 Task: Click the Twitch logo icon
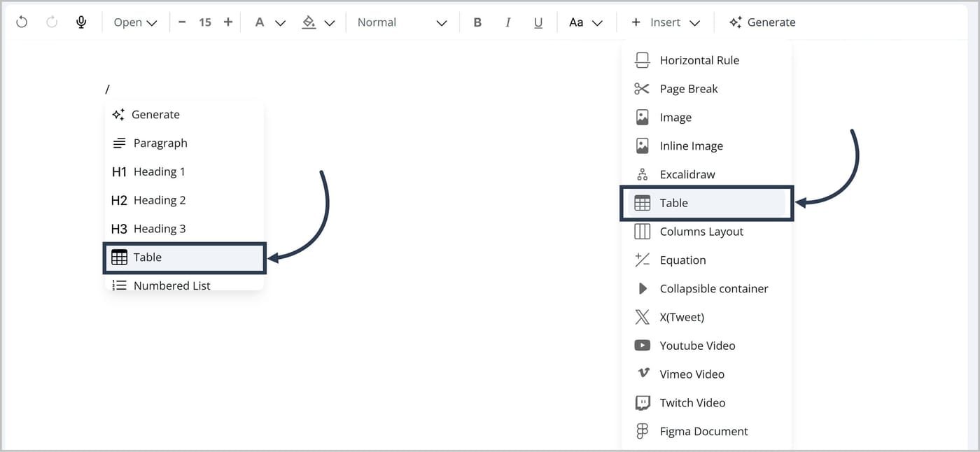tap(642, 403)
